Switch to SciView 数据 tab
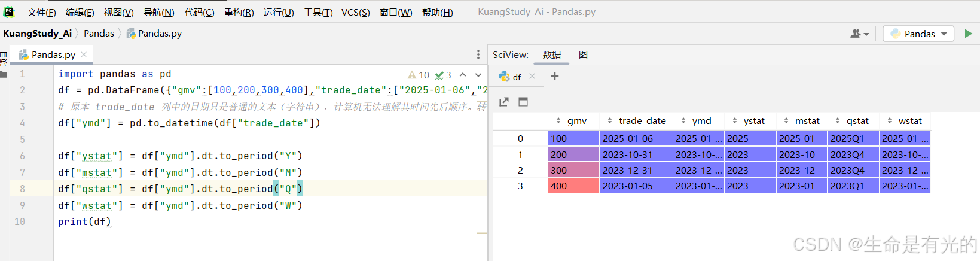The image size is (980, 261). [x=551, y=54]
